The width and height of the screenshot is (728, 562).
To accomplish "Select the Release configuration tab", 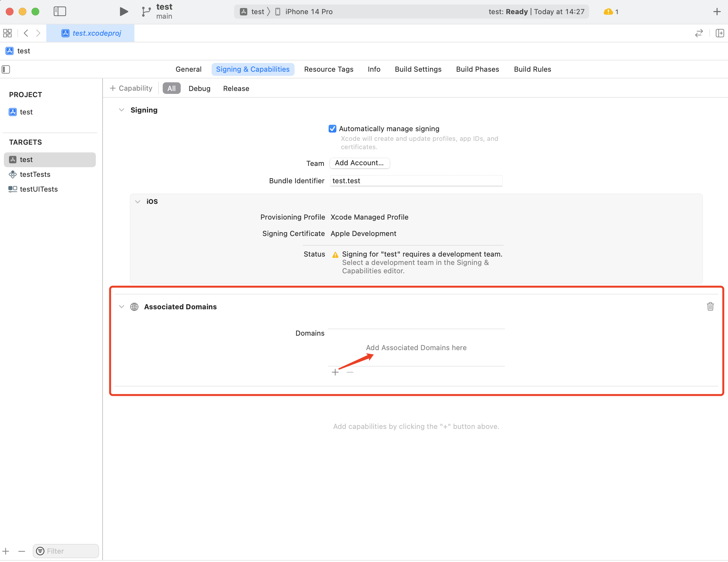I will 236,88.
